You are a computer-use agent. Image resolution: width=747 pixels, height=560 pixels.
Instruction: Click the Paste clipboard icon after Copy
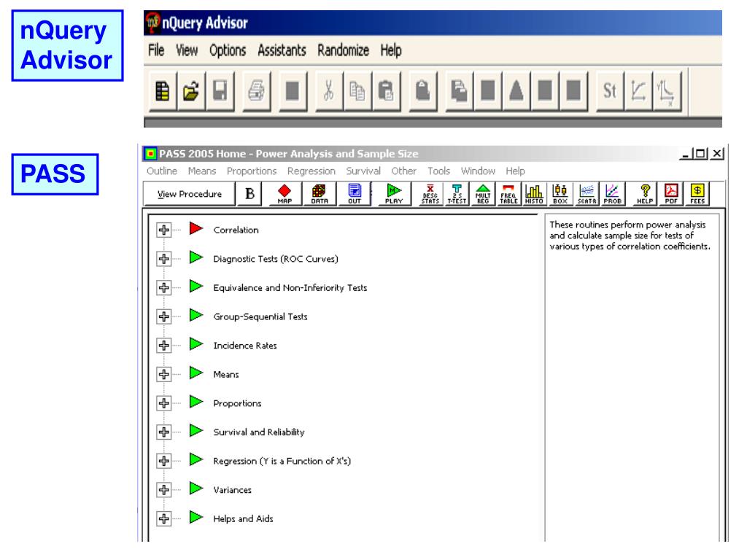[385, 90]
